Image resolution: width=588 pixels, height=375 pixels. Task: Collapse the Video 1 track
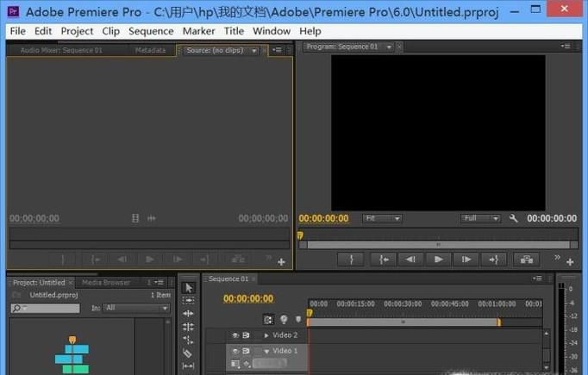tap(266, 351)
